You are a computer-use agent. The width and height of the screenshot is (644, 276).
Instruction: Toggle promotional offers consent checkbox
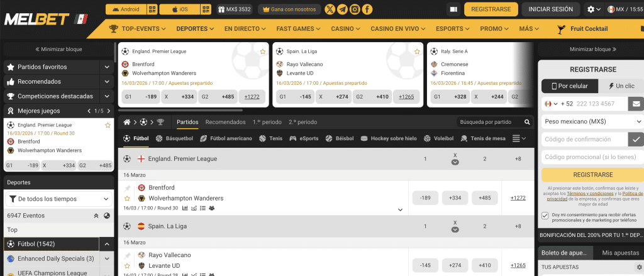click(545, 216)
